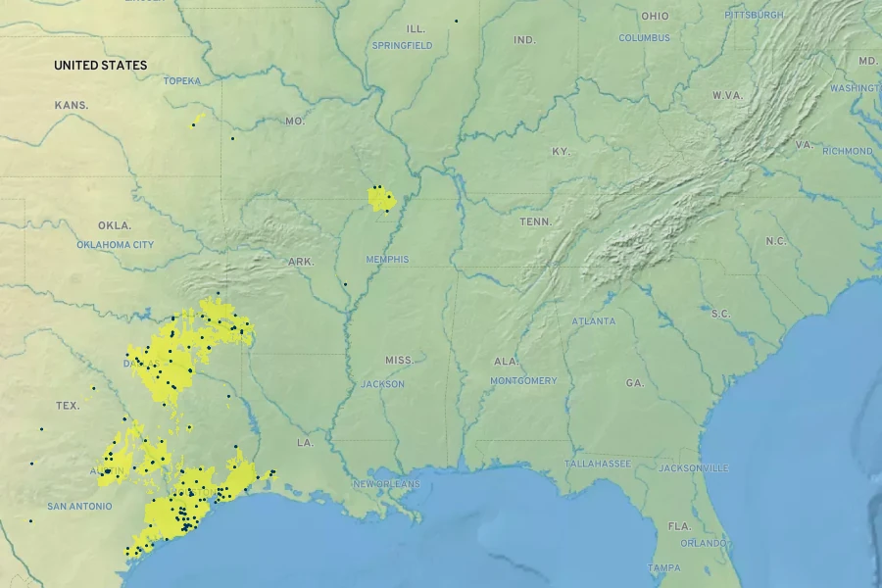Click the Memphis city label

(x=387, y=260)
